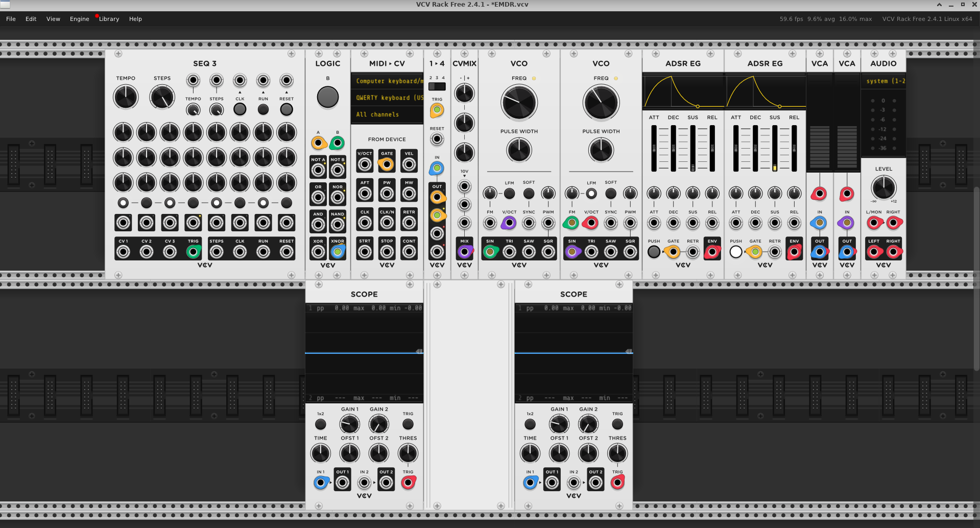Click the rack vertical scrollbar
Screen dimensions: 980x528
click(x=976, y=278)
